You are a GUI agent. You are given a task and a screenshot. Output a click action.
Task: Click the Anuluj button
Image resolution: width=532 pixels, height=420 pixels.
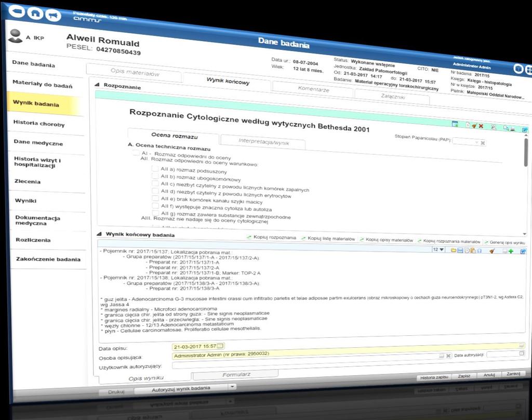(489, 375)
